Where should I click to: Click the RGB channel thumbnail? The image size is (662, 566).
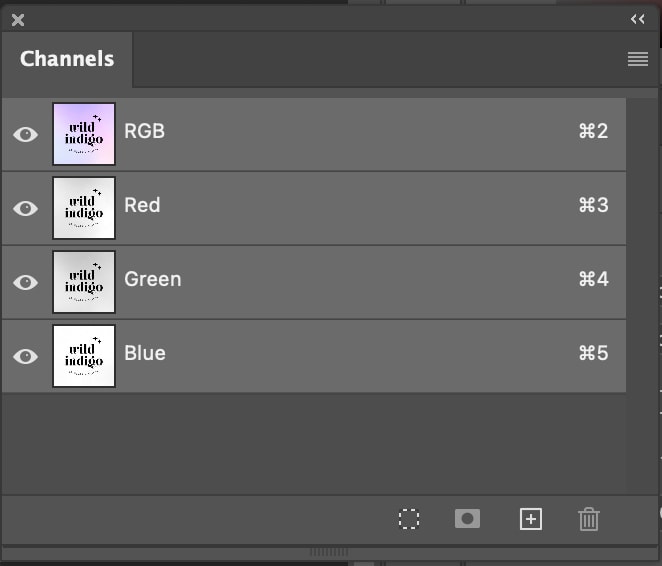tap(84, 134)
